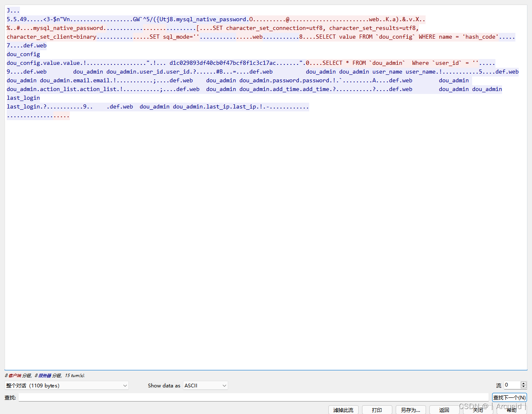Click the 'character_set_client=binary' text

[x=52, y=37]
